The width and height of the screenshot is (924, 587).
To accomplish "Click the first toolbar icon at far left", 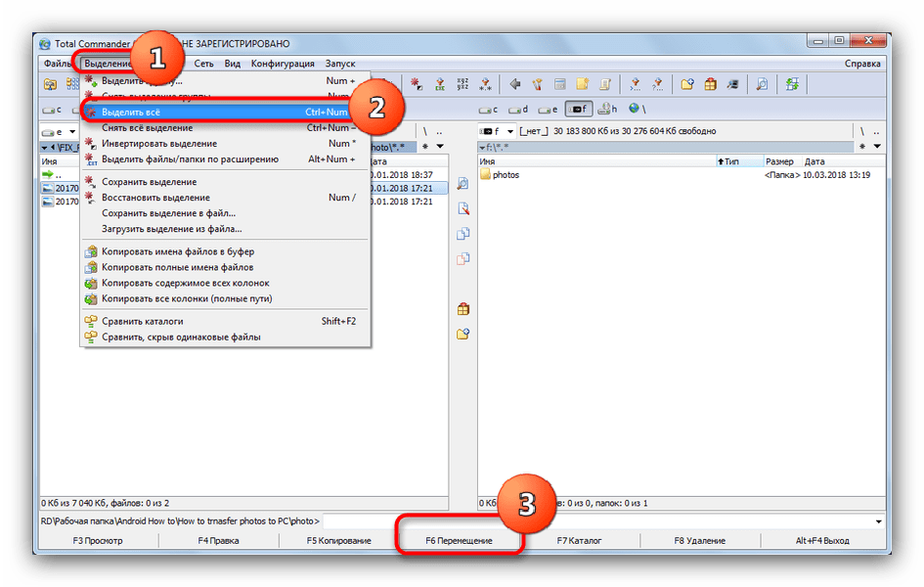I will (51, 84).
